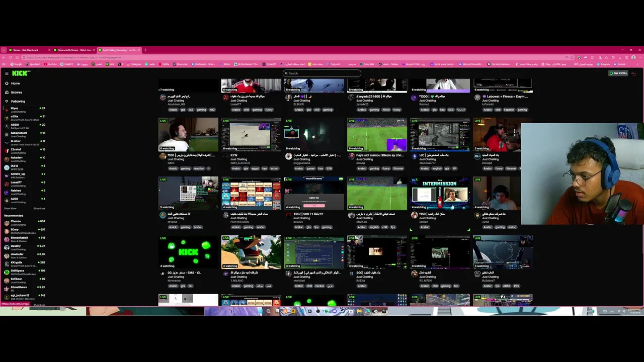Viewport: 644px width, 362px height.
Task: Open the Instagram bookmark
Action: (135, 64)
